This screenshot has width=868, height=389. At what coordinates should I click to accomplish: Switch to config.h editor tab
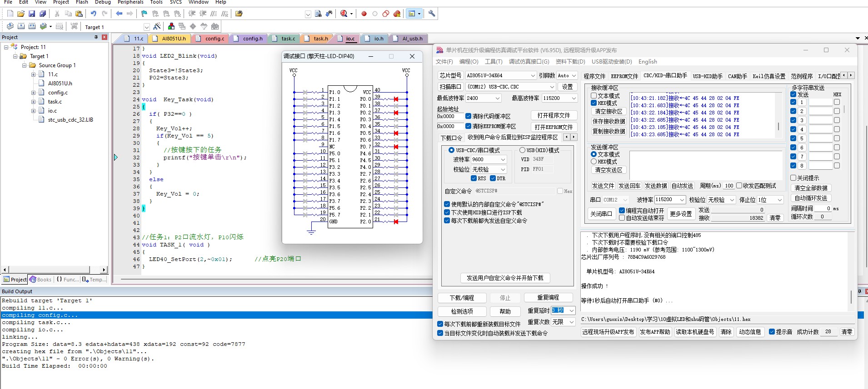(249, 39)
